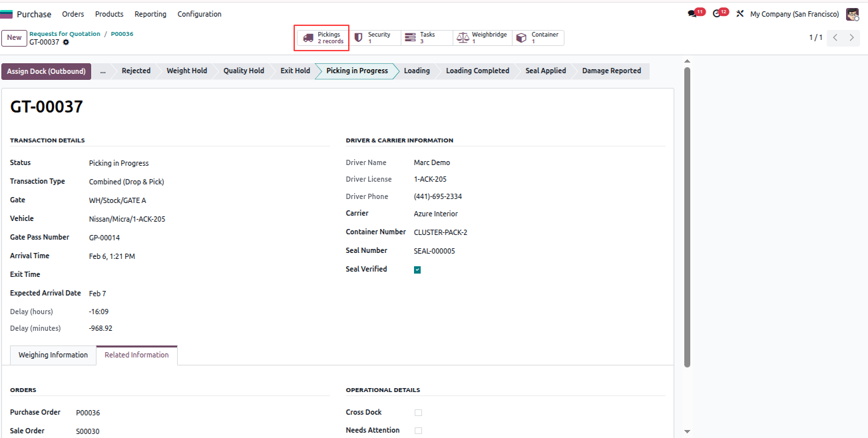Click the empty Exit Time field
The height and width of the screenshot is (438, 868).
(209, 275)
